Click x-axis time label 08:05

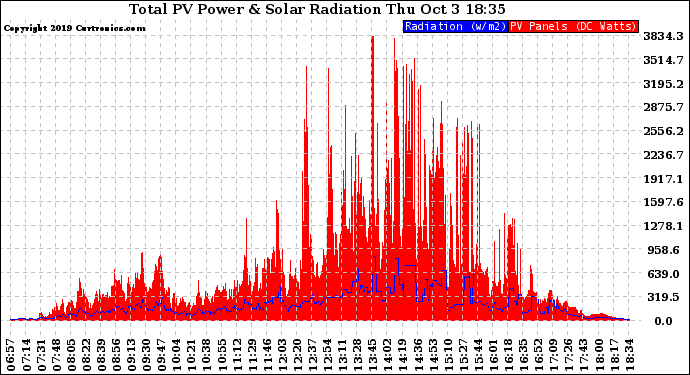72,354
